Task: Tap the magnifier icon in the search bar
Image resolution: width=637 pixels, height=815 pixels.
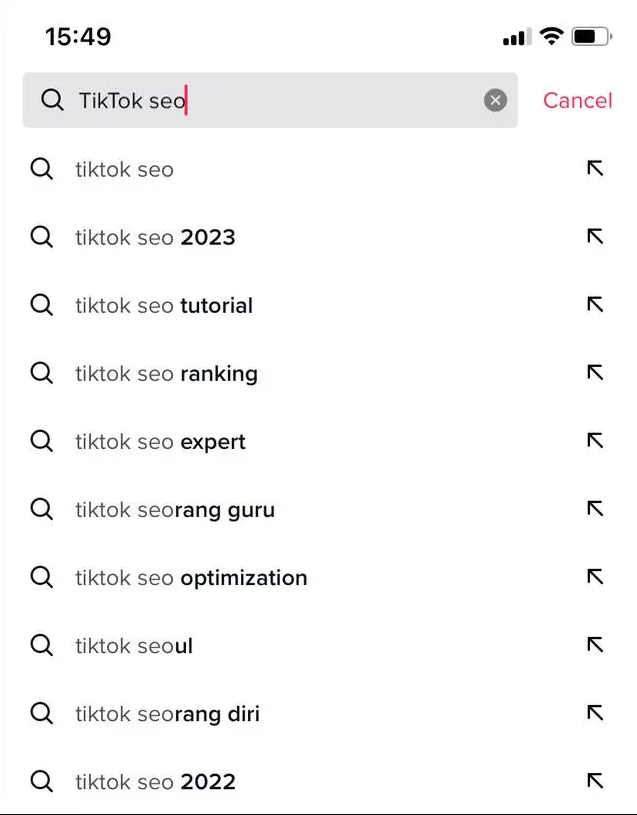Action: (x=52, y=100)
